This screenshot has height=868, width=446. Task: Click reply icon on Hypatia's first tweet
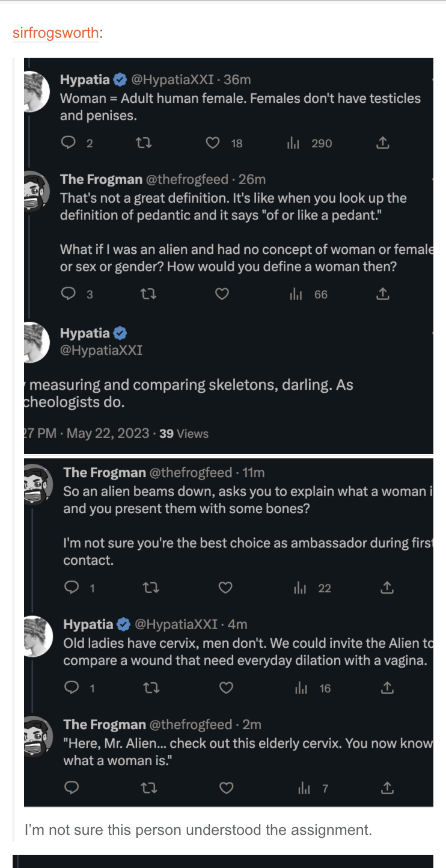(69, 143)
